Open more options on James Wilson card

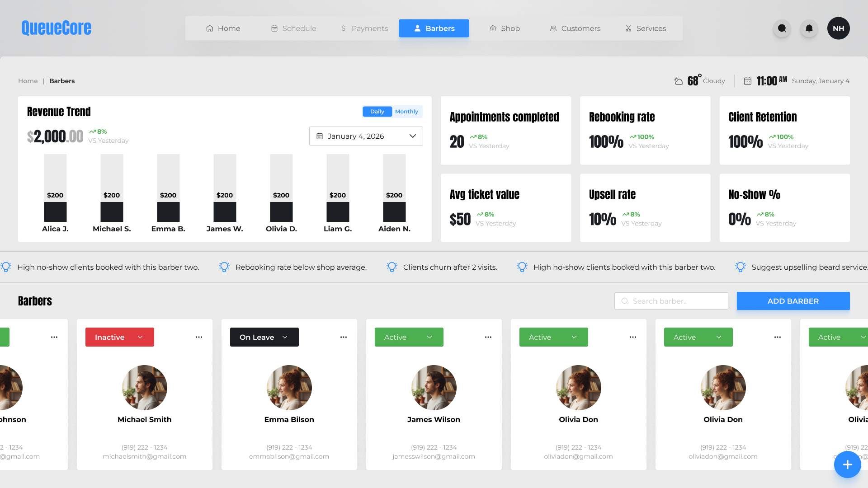(488, 337)
